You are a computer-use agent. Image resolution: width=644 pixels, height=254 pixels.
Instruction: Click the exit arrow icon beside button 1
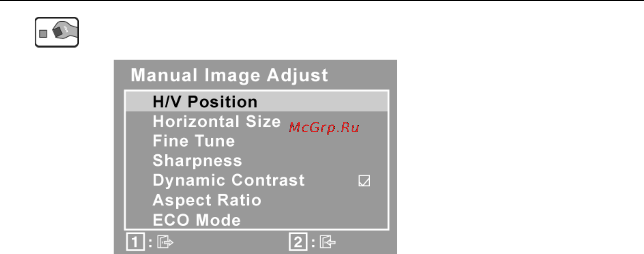165,242
